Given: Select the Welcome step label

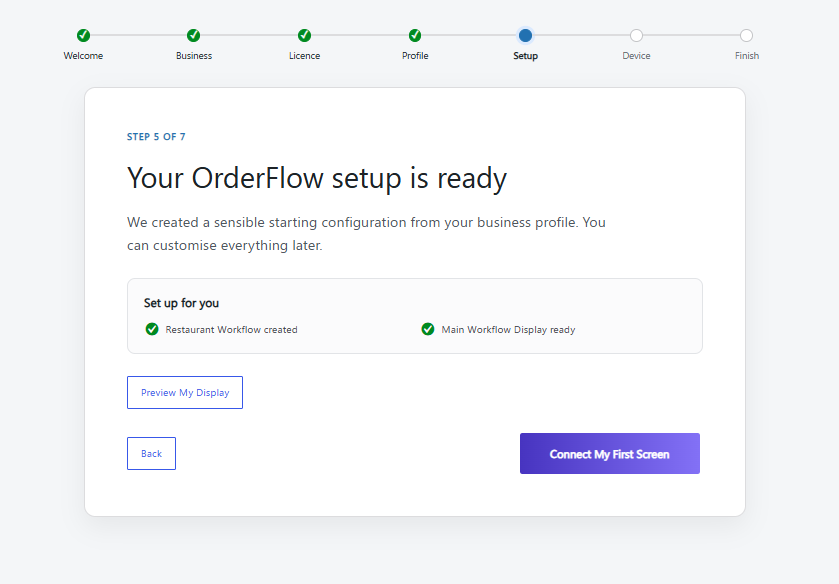Looking at the screenshot, I should tap(83, 56).
